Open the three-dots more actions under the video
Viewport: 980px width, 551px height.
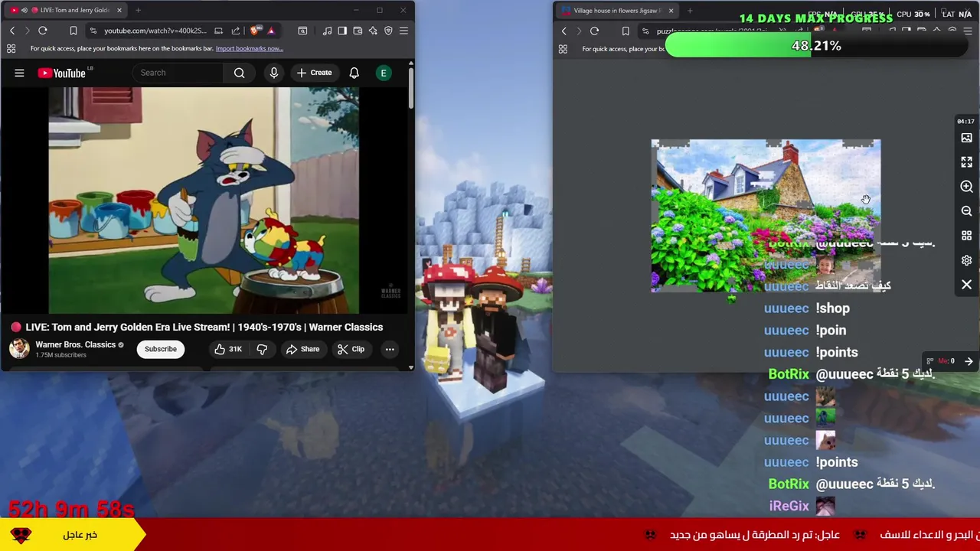point(390,349)
